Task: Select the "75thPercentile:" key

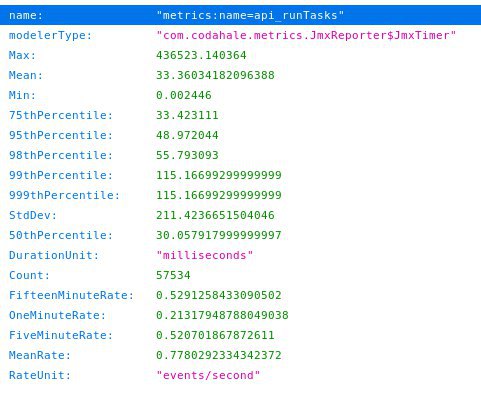Action: click(x=61, y=115)
